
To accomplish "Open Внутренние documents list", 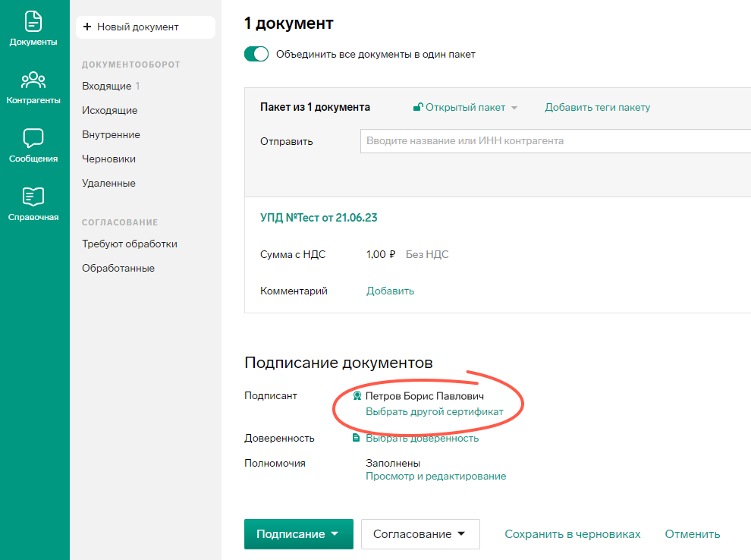I will [x=111, y=134].
